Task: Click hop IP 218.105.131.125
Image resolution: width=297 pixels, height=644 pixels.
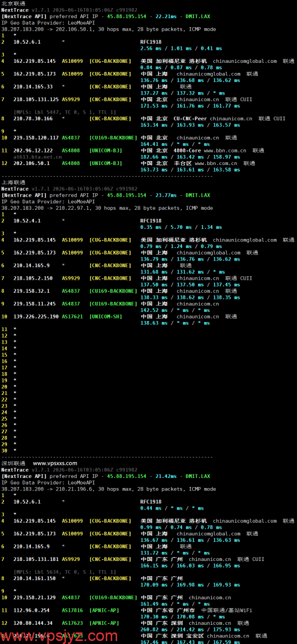Action: click(36, 100)
